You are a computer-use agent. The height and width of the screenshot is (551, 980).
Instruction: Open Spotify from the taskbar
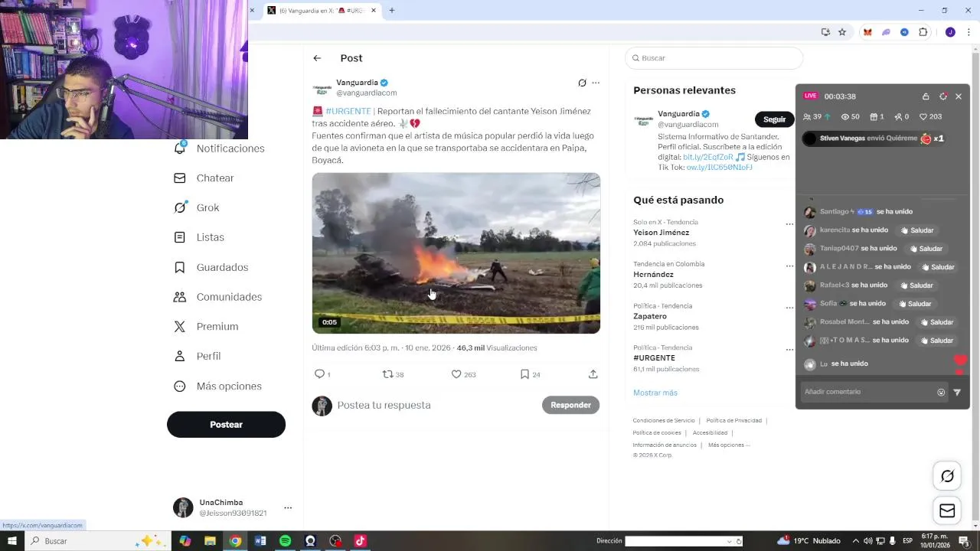click(x=285, y=541)
